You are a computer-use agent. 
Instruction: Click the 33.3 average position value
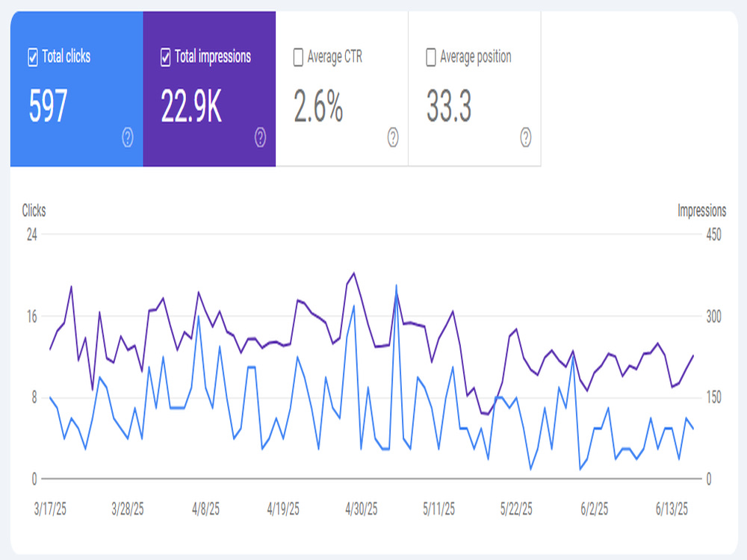[449, 106]
